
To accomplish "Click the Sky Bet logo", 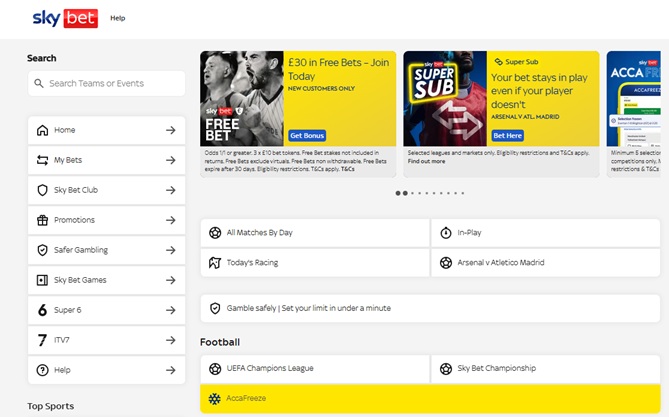I will [65, 18].
